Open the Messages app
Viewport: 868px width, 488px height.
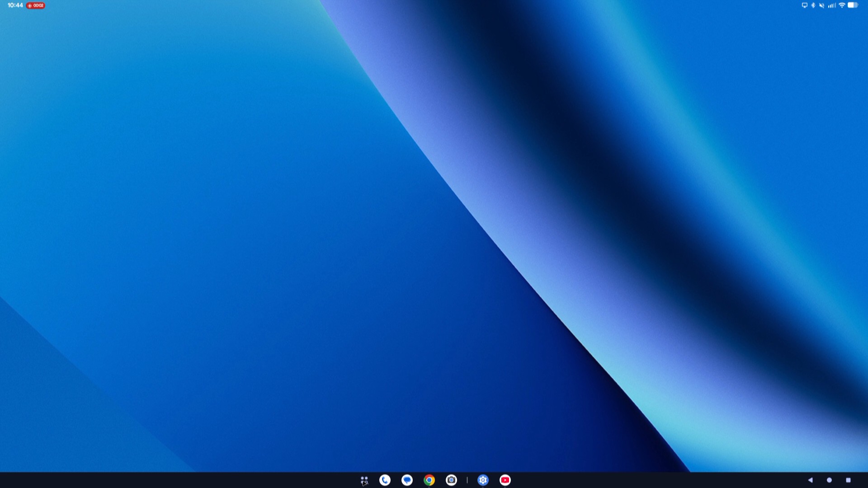pyautogui.click(x=407, y=480)
